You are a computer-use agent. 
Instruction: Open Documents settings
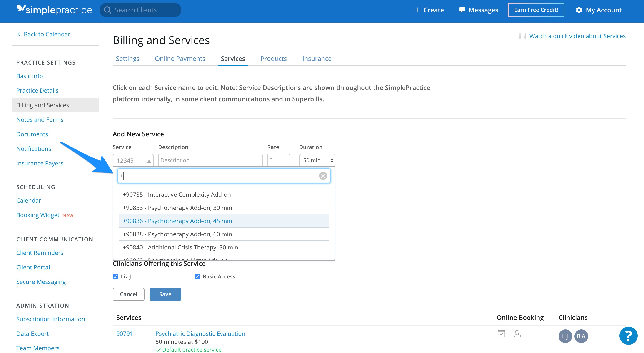click(32, 134)
